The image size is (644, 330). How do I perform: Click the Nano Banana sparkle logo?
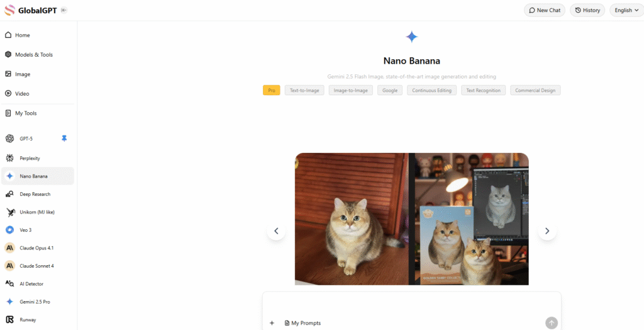pos(411,37)
